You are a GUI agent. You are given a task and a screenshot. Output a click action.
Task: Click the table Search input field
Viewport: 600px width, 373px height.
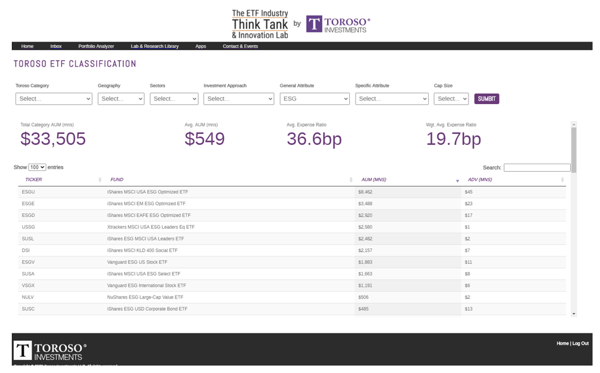(x=537, y=168)
